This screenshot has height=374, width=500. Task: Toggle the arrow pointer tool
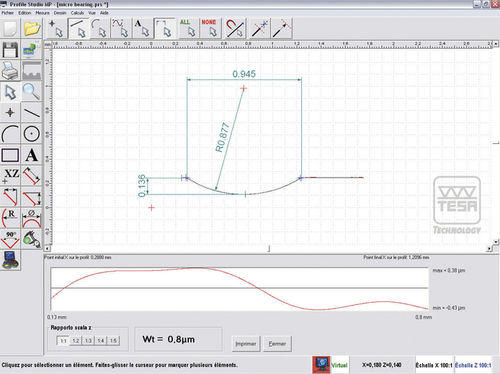(x=10, y=92)
